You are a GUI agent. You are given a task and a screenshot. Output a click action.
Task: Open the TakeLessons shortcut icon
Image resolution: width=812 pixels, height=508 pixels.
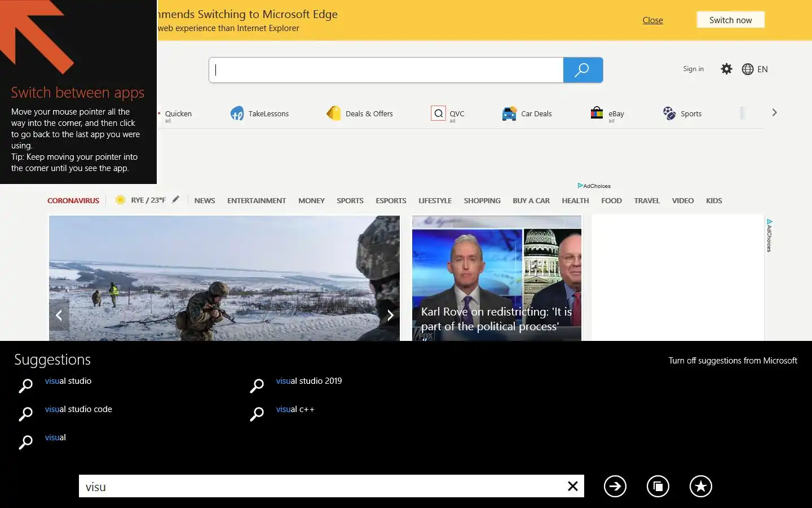click(x=237, y=113)
